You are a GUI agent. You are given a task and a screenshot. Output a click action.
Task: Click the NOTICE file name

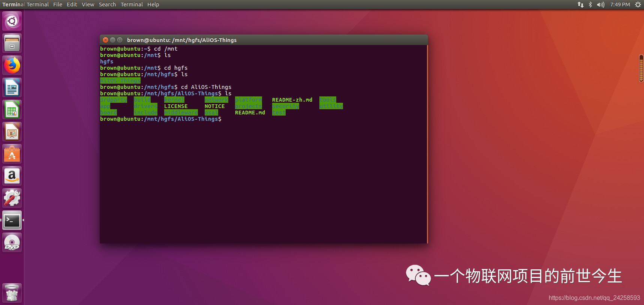click(x=215, y=106)
